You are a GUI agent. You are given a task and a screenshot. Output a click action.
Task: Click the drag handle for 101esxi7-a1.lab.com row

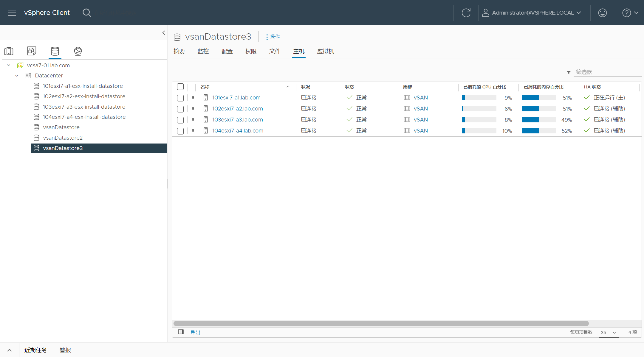[x=193, y=98]
